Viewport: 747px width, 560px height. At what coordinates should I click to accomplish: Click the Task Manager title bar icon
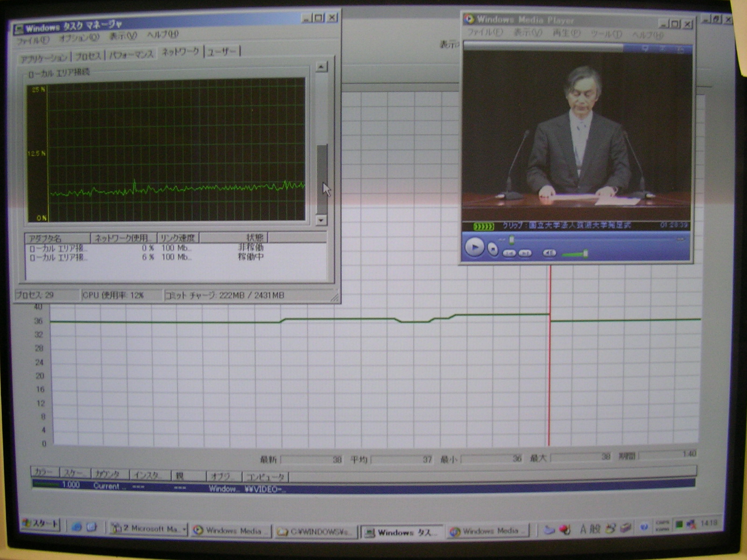19,29
